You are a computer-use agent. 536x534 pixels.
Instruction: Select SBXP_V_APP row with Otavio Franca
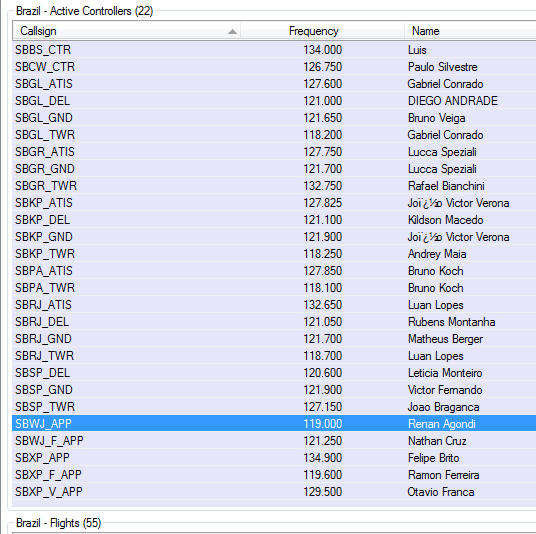[274, 492]
